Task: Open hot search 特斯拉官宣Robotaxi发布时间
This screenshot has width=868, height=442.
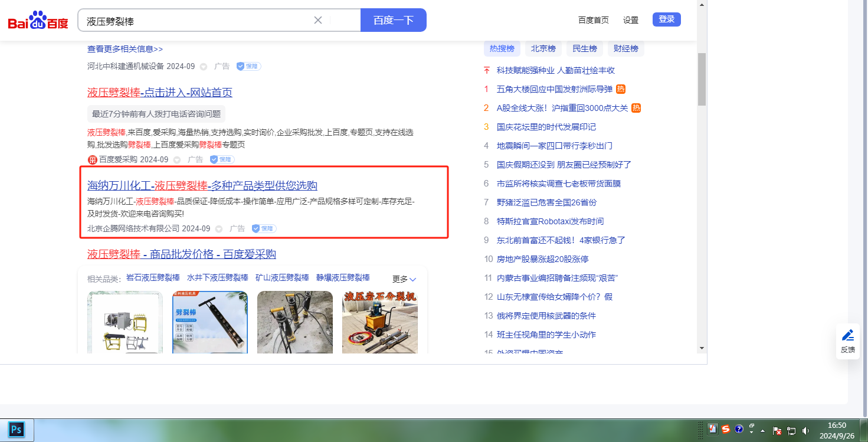Action: click(550, 221)
